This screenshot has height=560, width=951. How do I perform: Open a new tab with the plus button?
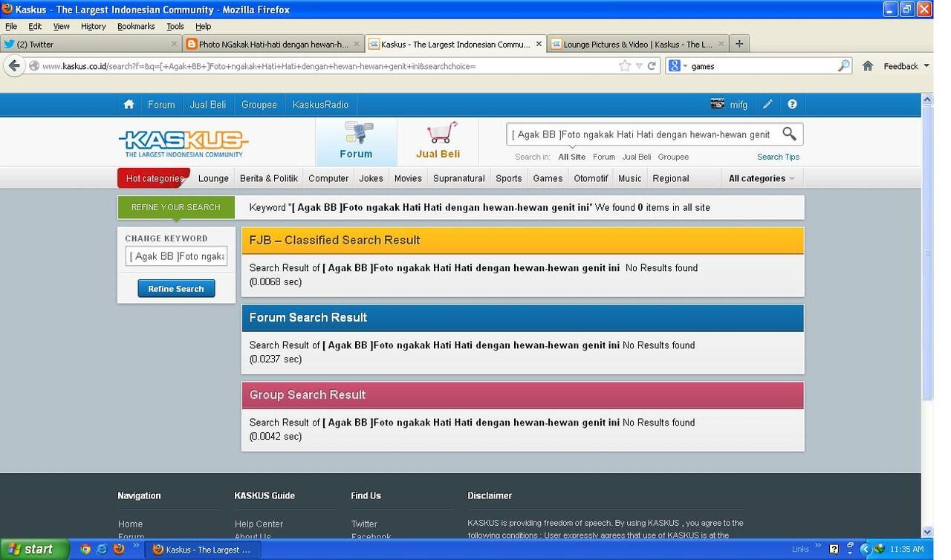739,44
